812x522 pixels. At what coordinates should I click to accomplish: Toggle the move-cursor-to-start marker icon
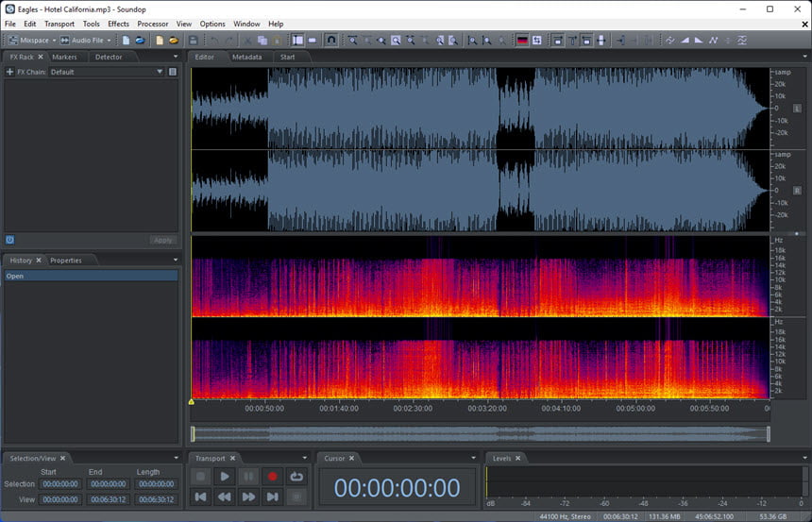[620, 40]
